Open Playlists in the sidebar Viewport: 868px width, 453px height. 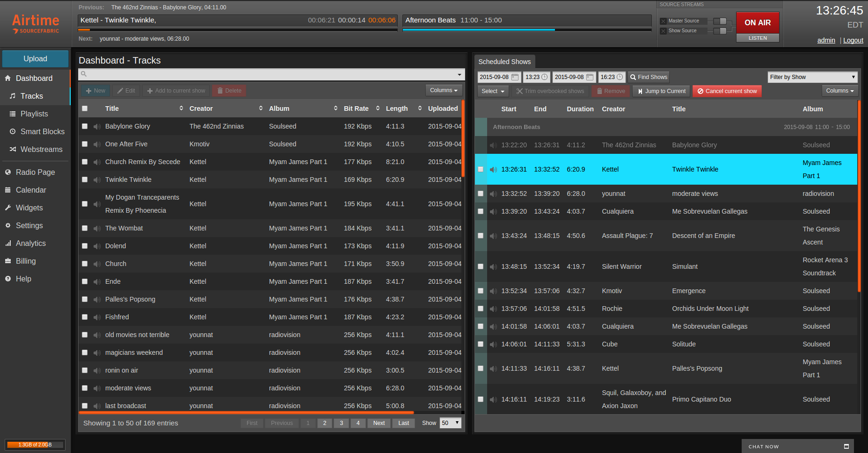tap(34, 114)
